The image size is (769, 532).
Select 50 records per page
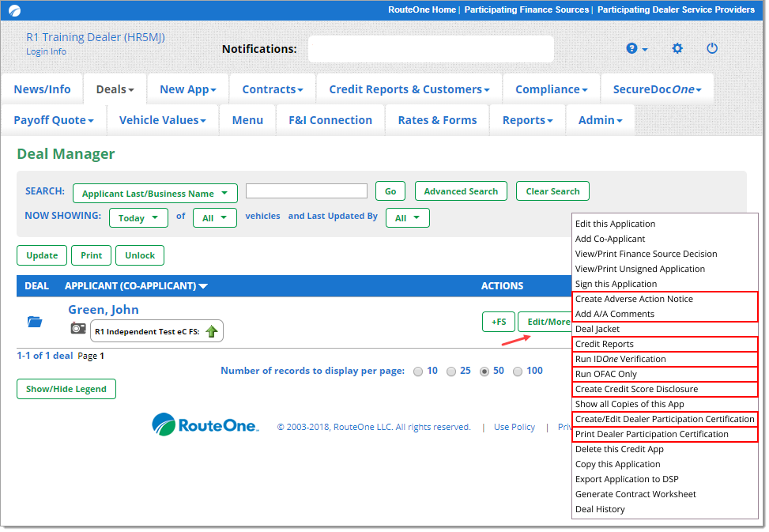pyautogui.click(x=484, y=372)
